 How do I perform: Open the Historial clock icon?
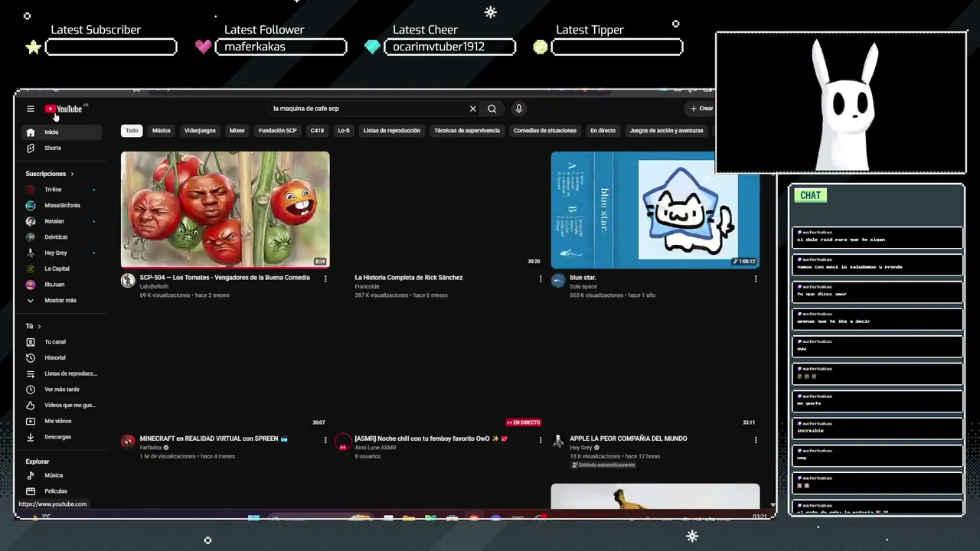[31, 358]
